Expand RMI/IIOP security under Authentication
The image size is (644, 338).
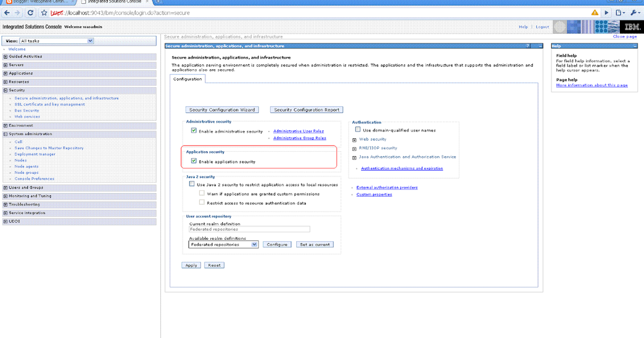pos(354,149)
